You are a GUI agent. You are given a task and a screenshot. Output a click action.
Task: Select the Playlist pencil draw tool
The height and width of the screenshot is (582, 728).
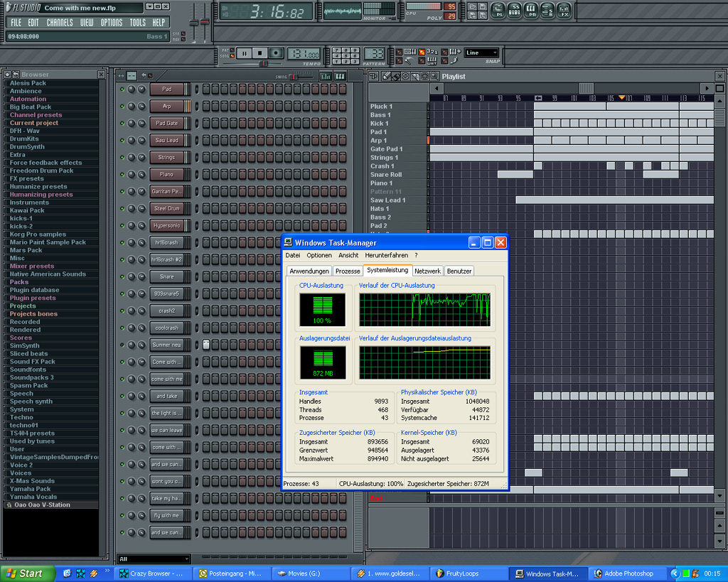(386, 76)
